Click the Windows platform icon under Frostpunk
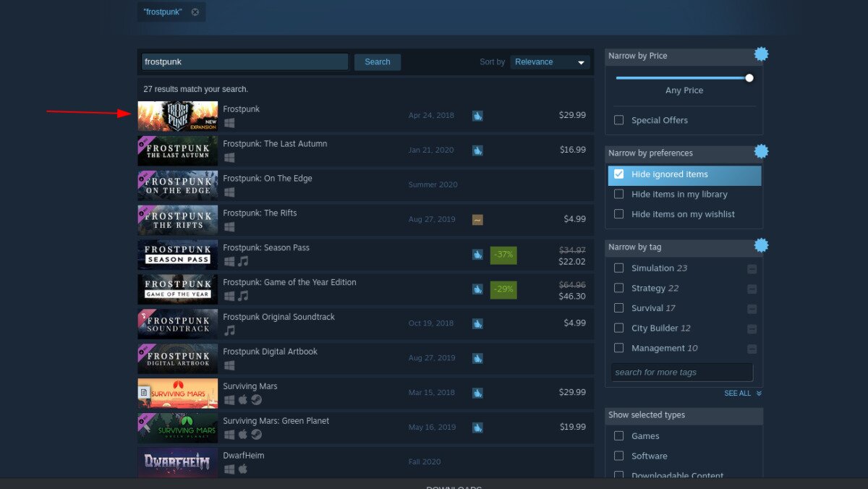 229,123
